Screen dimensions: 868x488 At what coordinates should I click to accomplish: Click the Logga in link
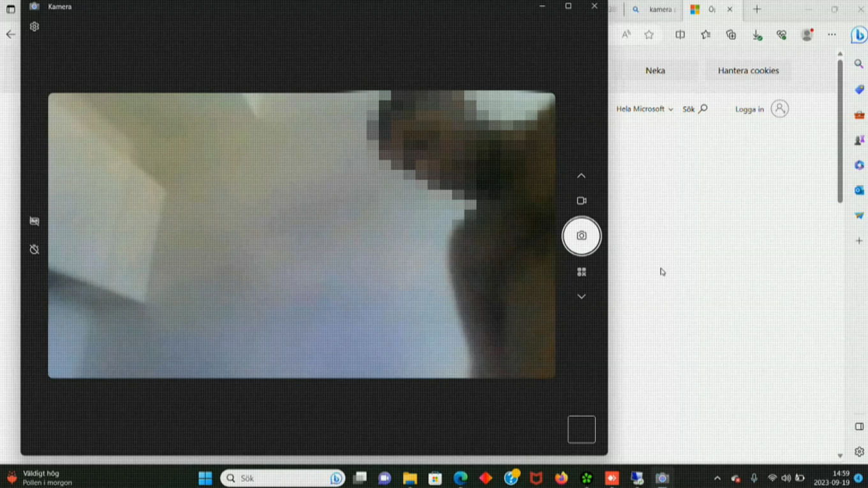[x=750, y=109]
